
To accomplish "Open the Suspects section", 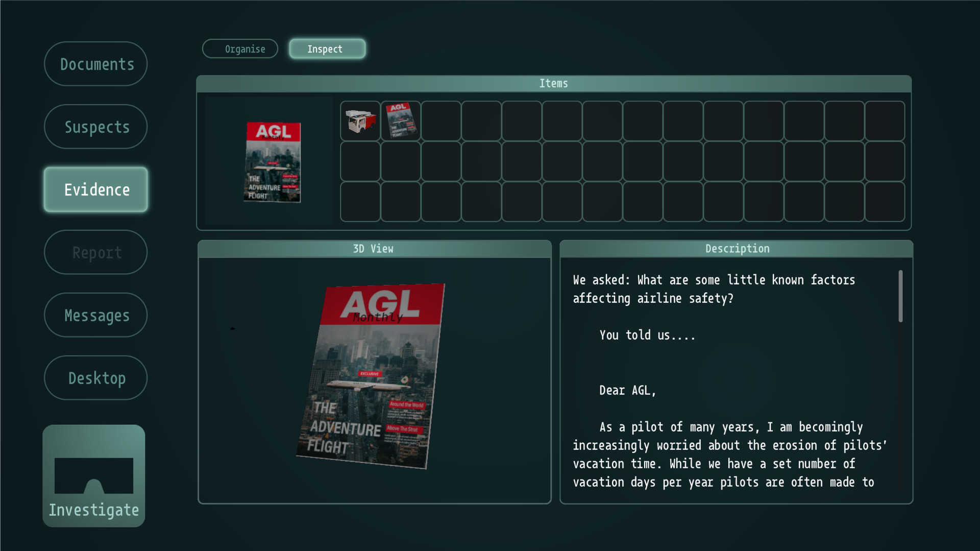I will point(96,127).
